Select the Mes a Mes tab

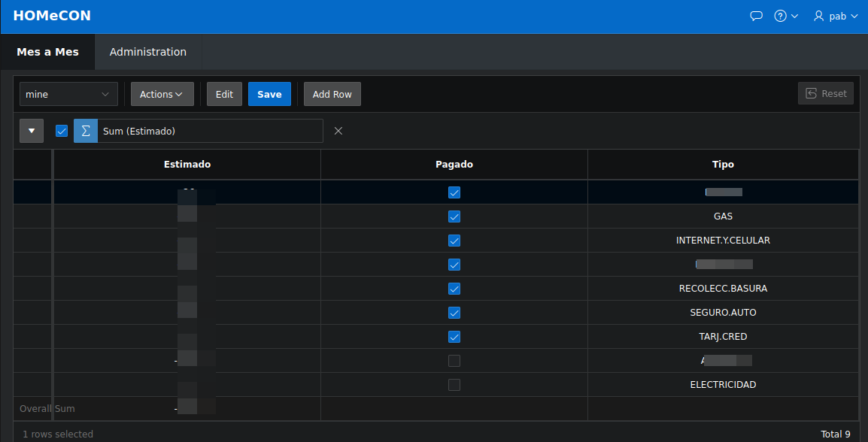point(47,52)
